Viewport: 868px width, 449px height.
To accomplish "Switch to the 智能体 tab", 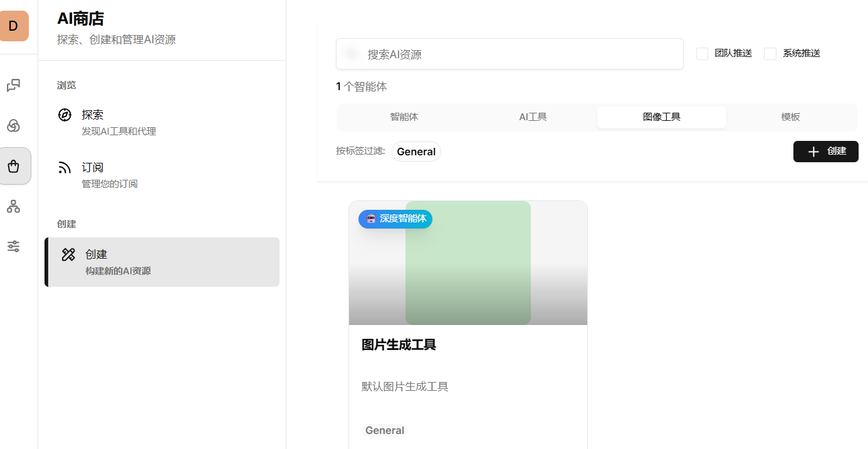I will (x=404, y=117).
